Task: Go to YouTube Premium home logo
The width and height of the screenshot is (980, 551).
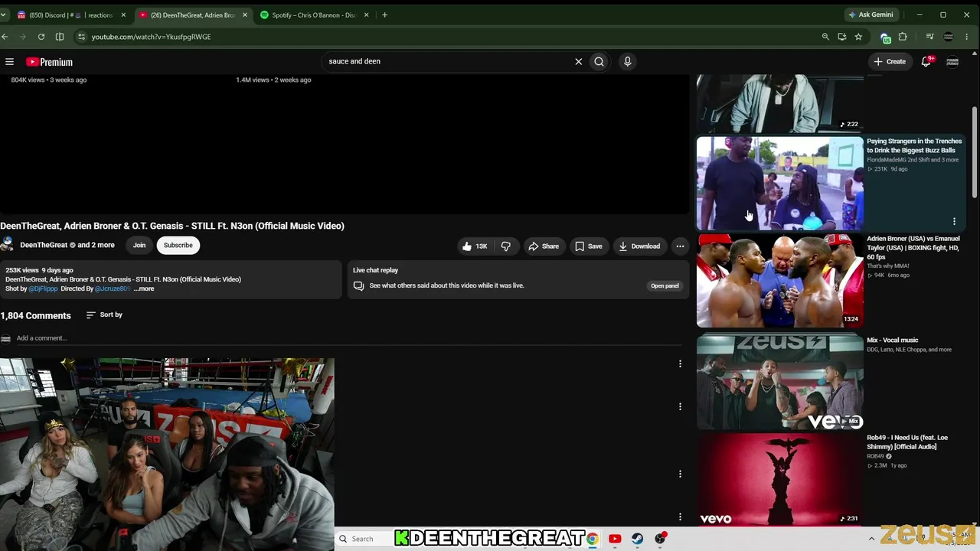Action: 49,62
